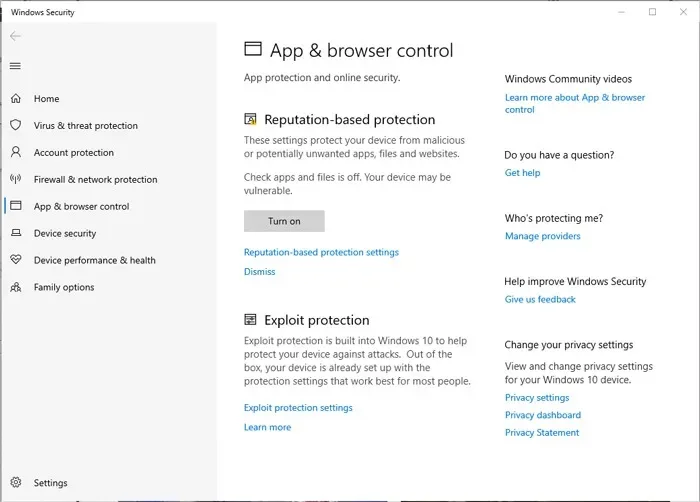
Task: Click the Device security laptop icon
Action: [x=16, y=233]
